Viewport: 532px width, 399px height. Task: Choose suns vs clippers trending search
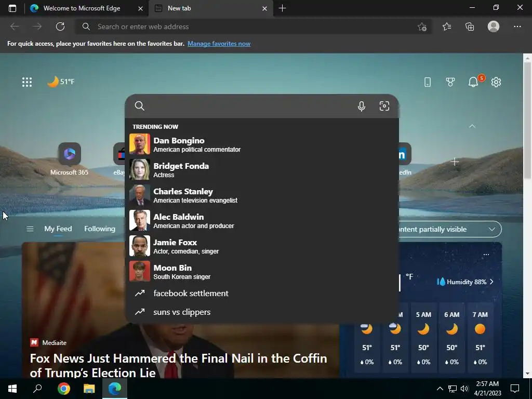262,312
